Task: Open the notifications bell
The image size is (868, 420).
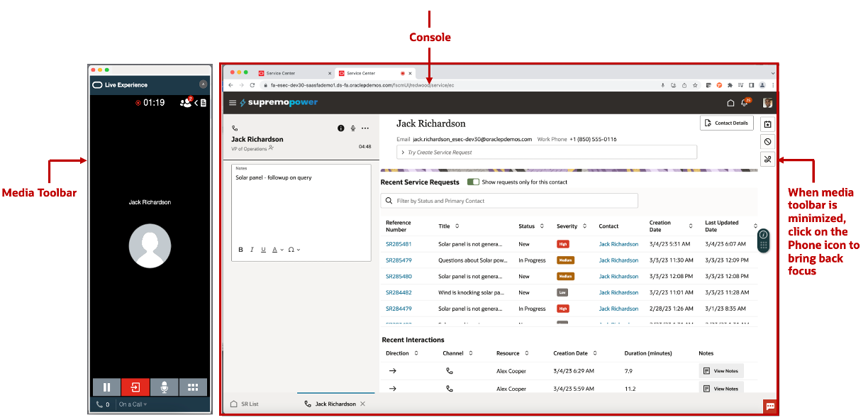Action: coord(745,103)
